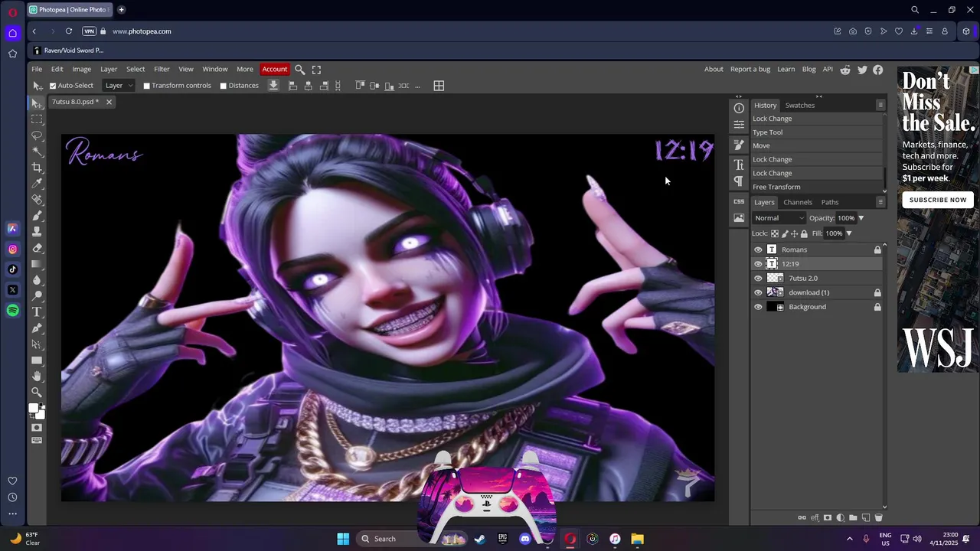Select the Eyedropper tool

tap(37, 184)
